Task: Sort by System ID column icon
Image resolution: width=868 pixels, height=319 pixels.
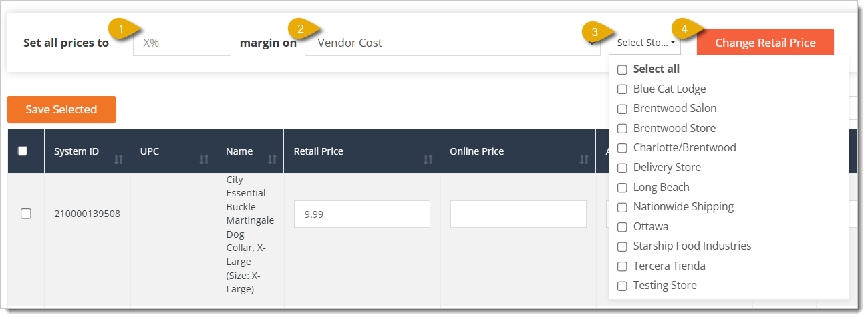Action: tap(119, 159)
